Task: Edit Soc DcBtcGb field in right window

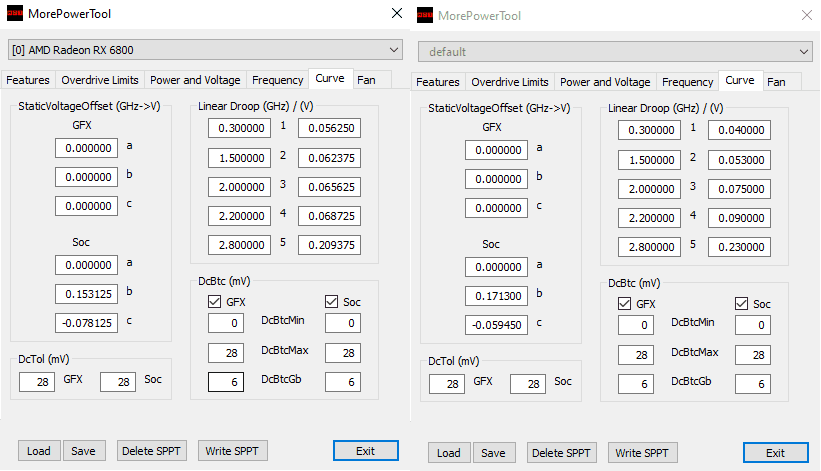Action: (x=753, y=384)
